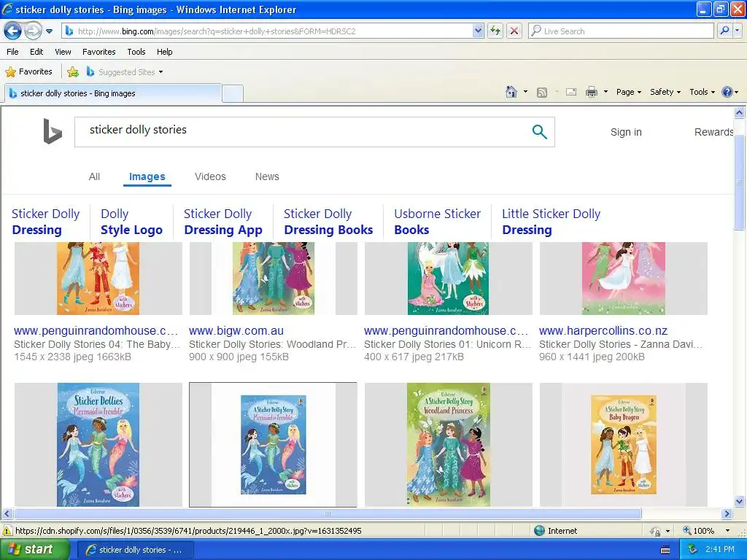Select the sticker dolly stories browser tab
Screen dimensions: 747x560
(113, 93)
